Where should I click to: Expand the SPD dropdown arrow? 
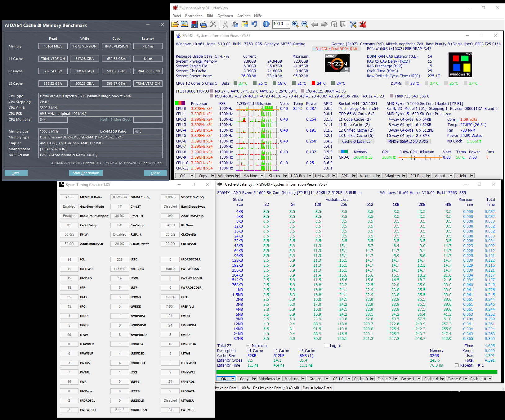354,176
